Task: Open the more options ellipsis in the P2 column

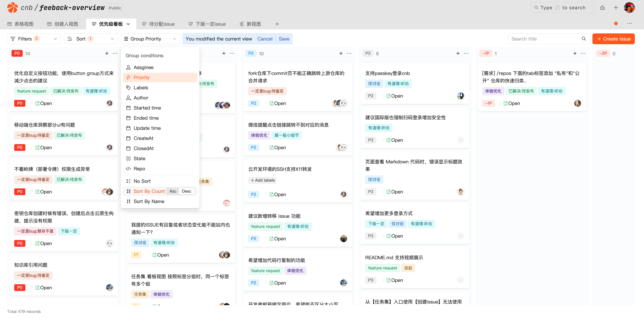Action: coord(349,53)
